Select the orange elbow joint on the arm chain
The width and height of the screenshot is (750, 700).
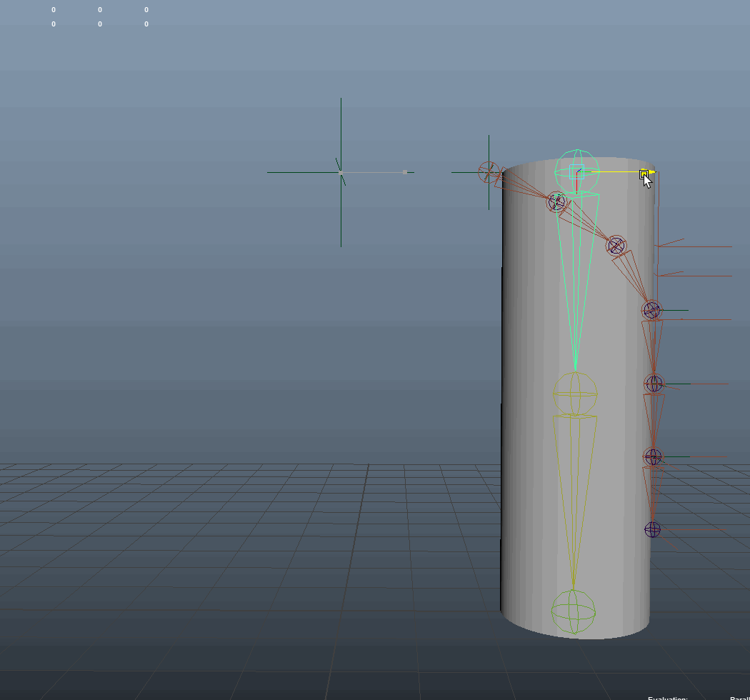click(614, 246)
